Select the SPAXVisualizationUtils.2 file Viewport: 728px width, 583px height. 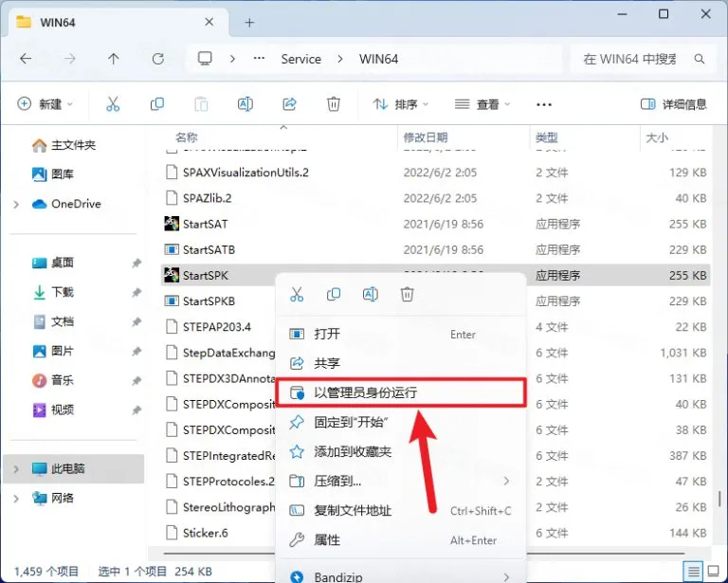[x=435, y=173]
